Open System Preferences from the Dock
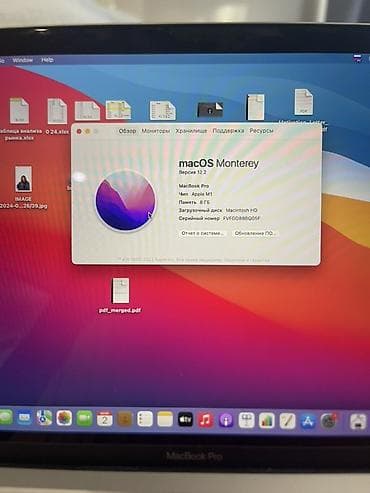Image resolution: width=370 pixels, height=493 pixels. point(329,421)
